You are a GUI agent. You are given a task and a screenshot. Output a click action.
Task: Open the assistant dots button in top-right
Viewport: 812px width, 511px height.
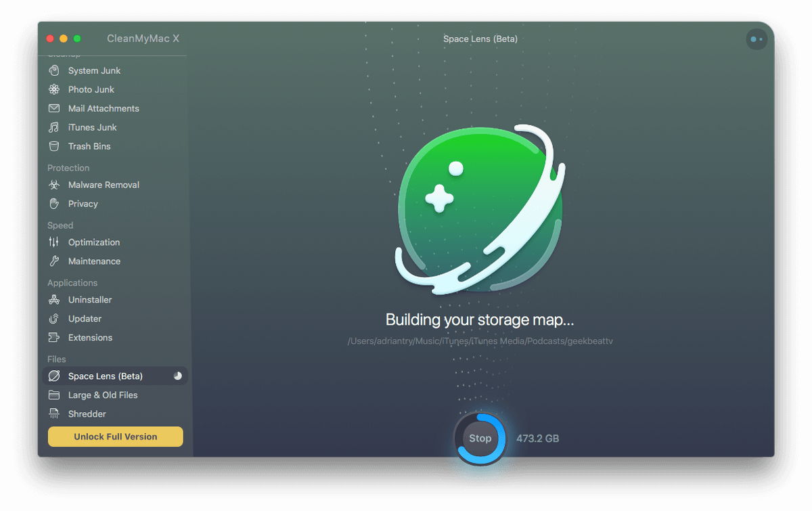point(757,39)
